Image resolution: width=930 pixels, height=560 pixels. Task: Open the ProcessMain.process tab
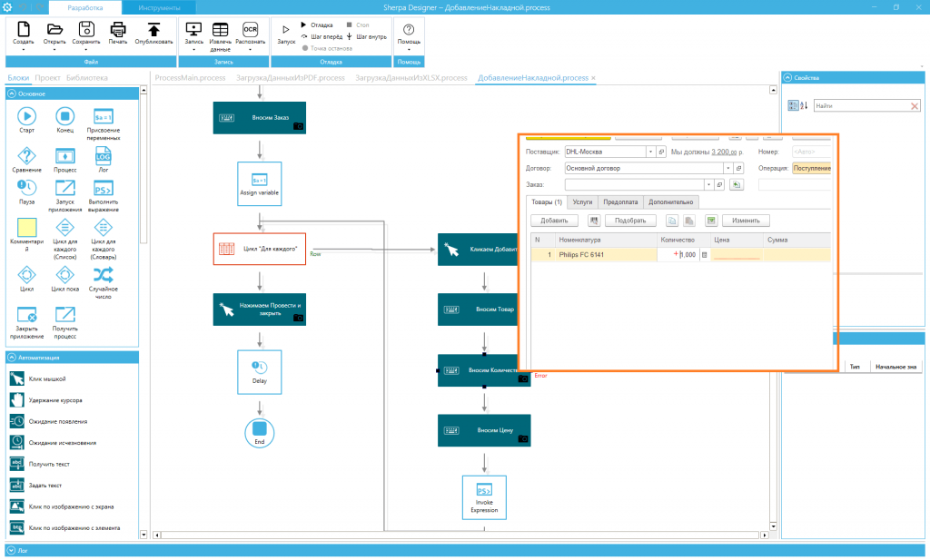(190, 78)
